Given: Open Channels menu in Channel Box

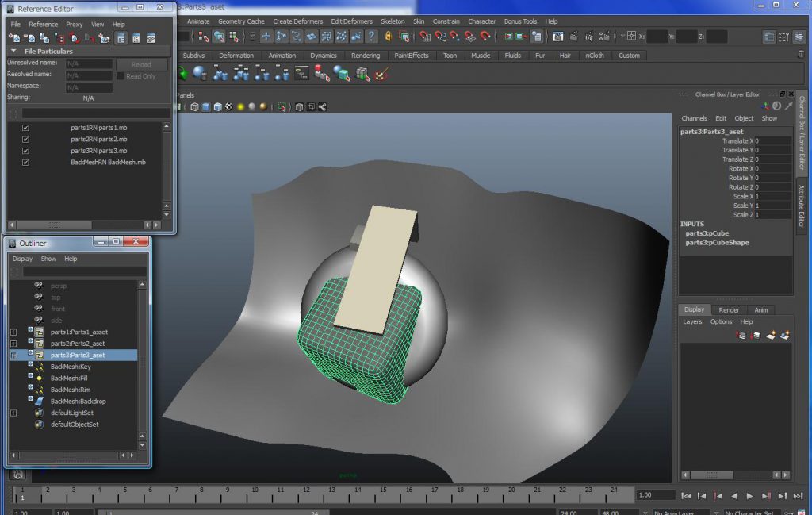Looking at the screenshot, I should [694, 118].
